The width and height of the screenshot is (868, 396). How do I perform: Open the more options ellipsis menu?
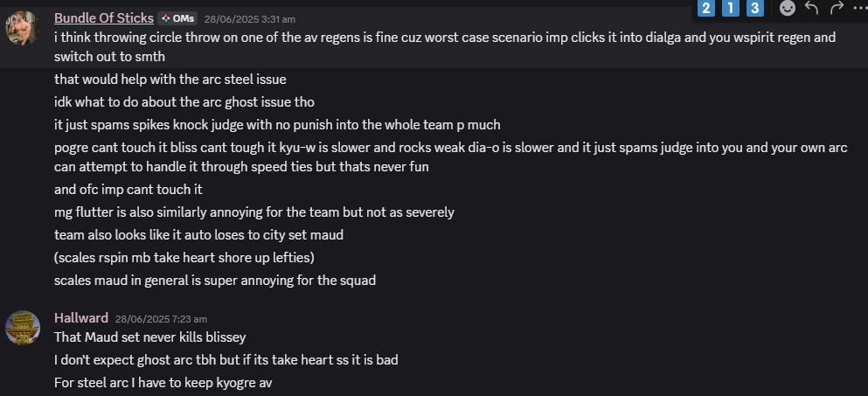pos(860,8)
